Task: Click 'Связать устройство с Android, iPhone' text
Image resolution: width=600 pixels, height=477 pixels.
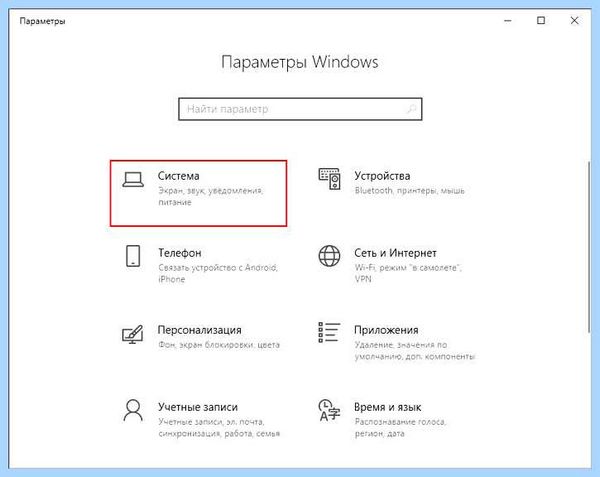Action: [218, 273]
